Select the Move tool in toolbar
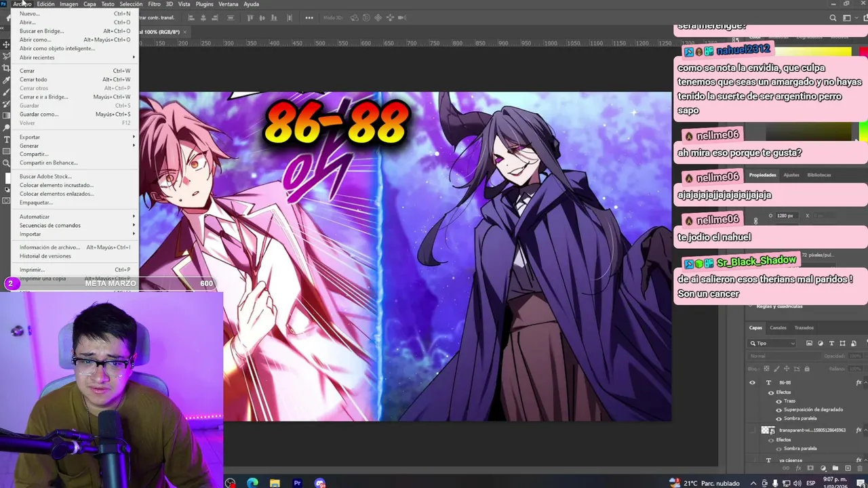The image size is (868, 488). point(6,45)
